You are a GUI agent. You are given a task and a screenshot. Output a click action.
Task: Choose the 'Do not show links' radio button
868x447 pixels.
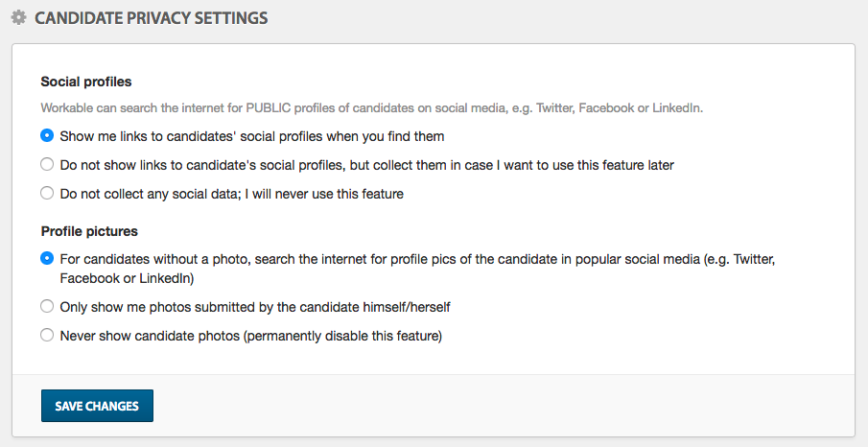coord(47,165)
